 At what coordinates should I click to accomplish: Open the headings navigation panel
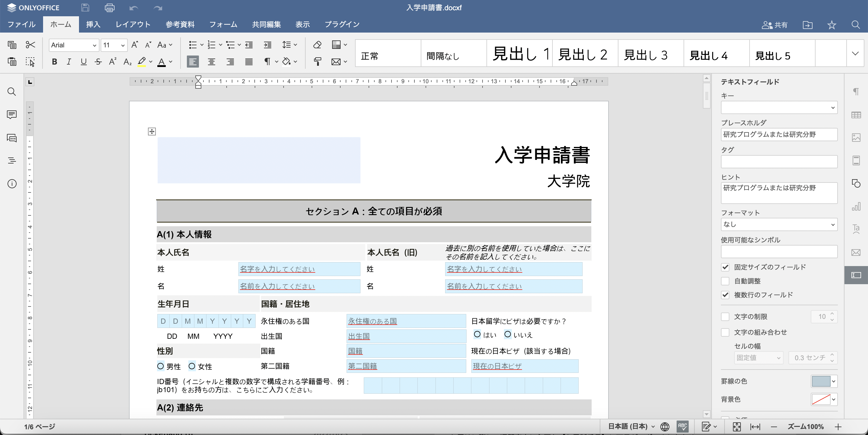coord(11,160)
